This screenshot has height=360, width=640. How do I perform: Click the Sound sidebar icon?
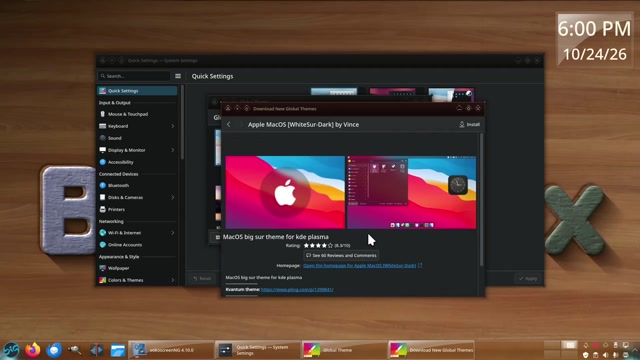(x=102, y=138)
